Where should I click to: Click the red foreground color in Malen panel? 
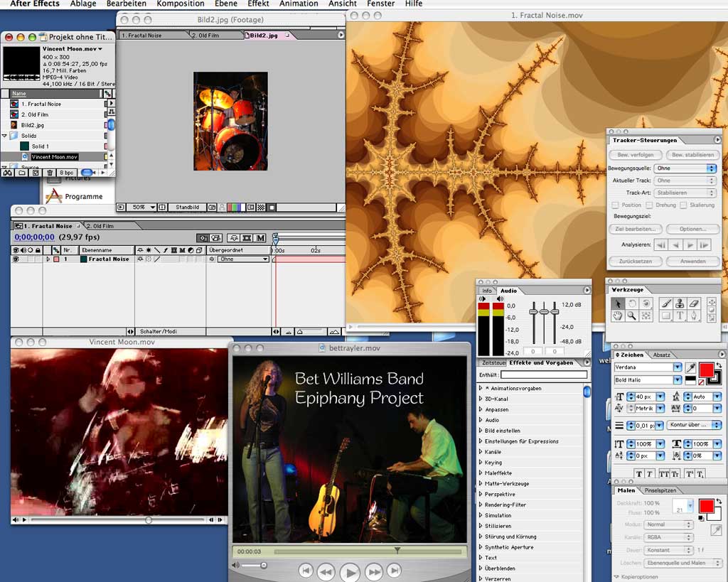coord(706,506)
